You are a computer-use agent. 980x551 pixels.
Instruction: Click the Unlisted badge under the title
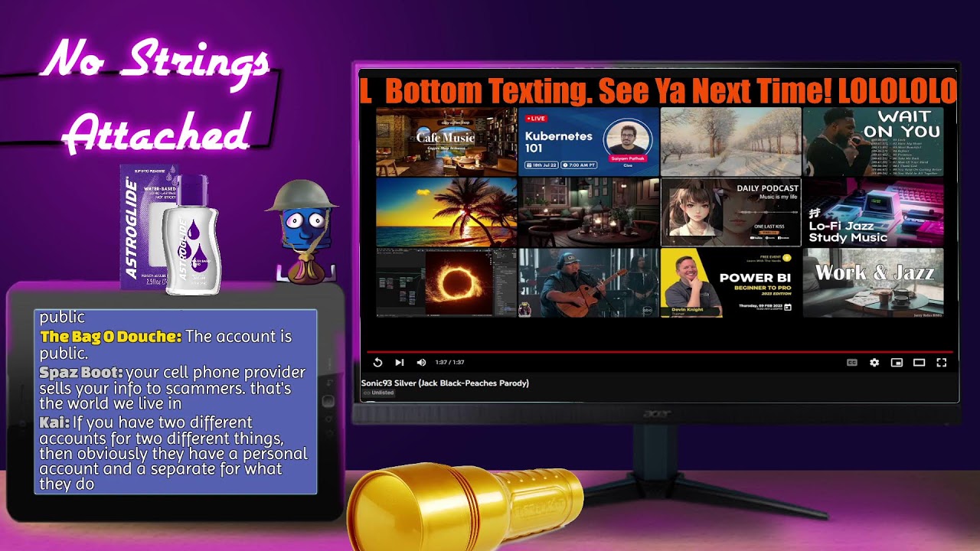click(x=378, y=393)
